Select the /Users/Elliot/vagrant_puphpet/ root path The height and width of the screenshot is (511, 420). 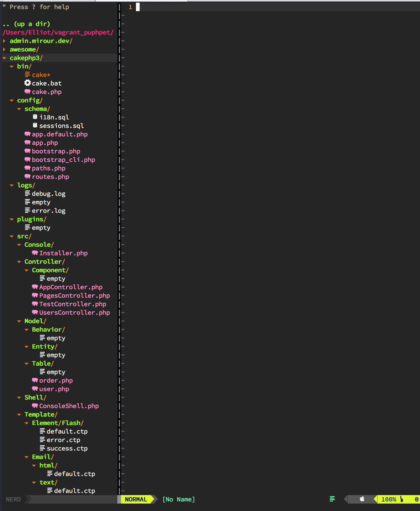(58, 32)
